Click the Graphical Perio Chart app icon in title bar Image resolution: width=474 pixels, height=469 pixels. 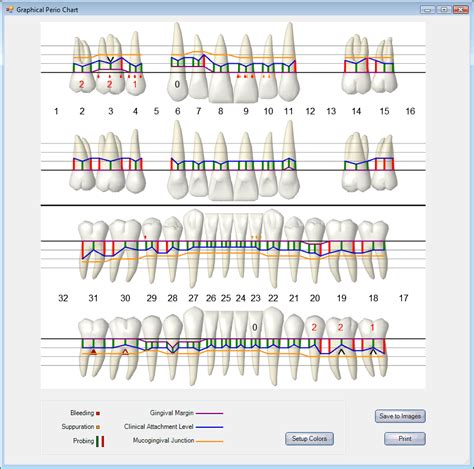click(x=9, y=9)
